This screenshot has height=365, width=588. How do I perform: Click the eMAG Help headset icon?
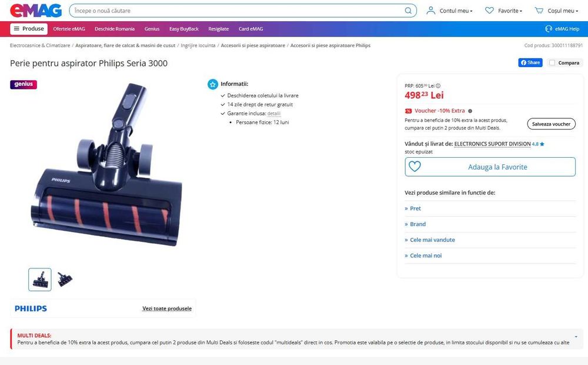point(549,29)
